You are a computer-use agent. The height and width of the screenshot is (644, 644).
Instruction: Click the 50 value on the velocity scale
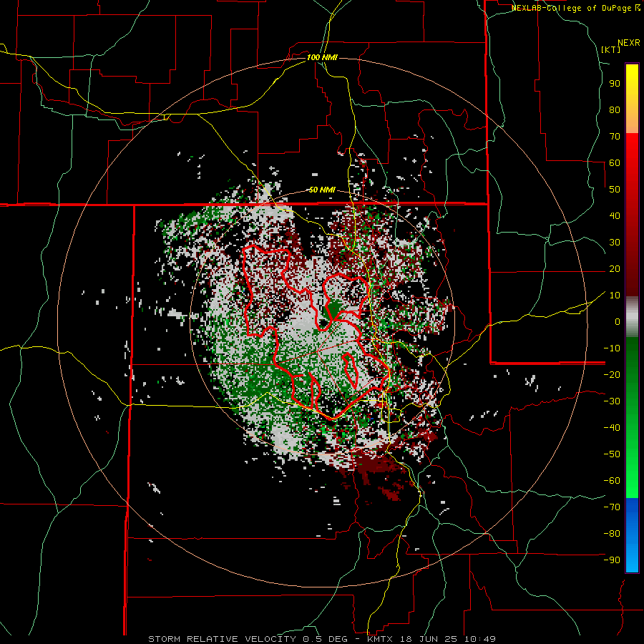click(615, 190)
